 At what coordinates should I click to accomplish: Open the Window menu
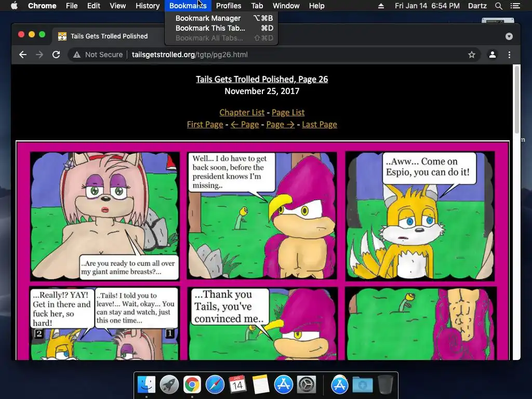pos(286,6)
